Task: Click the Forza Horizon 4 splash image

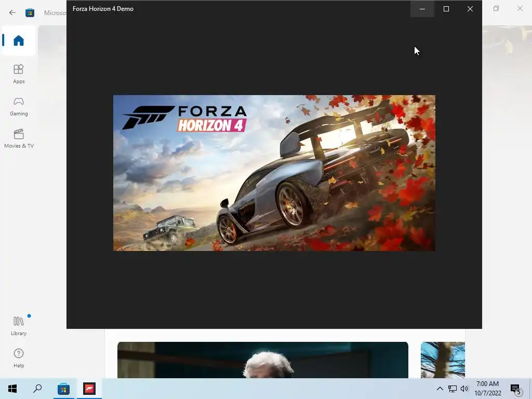Action: click(x=274, y=173)
